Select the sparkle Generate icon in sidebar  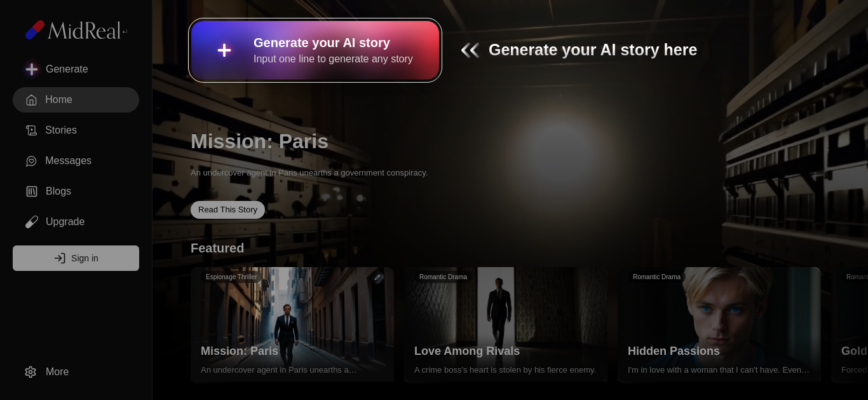[32, 69]
